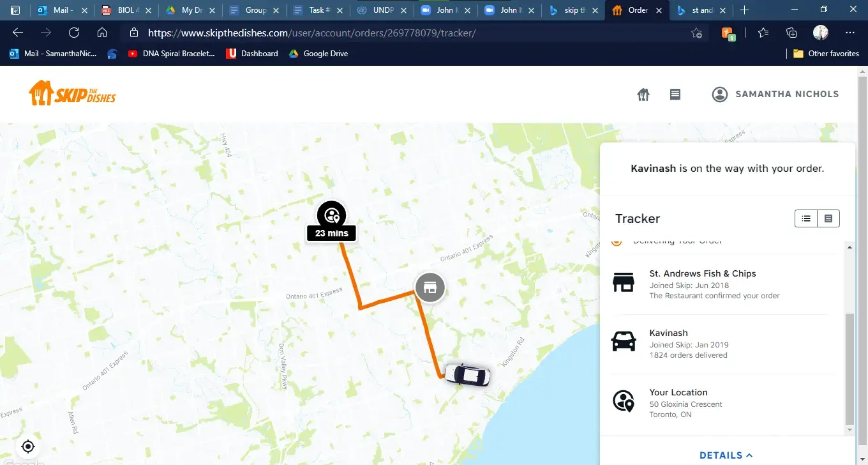Image resolution: width=868 pixels, height=465 pixels.
Task: Refresh the current page
Action: [x=74, y=33]
